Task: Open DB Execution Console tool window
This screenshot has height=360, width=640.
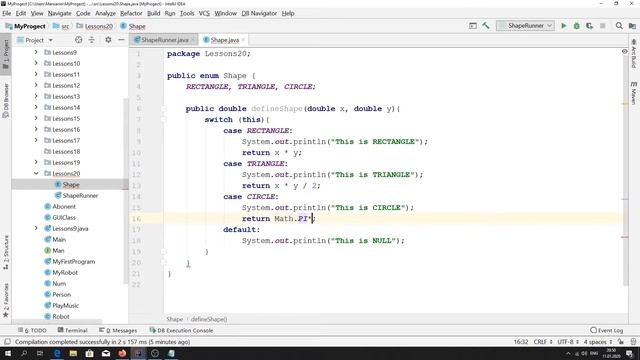Action: (x=181, y=330)
